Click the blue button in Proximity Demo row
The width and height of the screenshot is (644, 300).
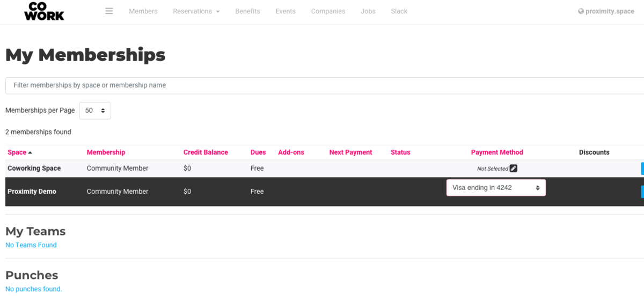642,192
